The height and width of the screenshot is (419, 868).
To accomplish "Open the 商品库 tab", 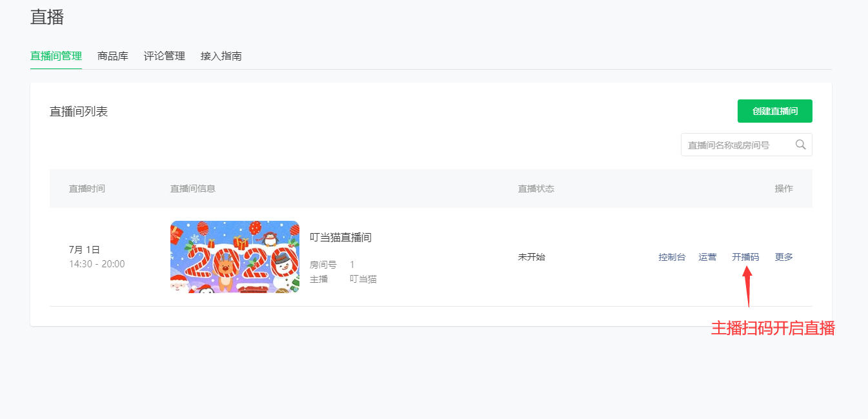I will click(x=113, y=56).
